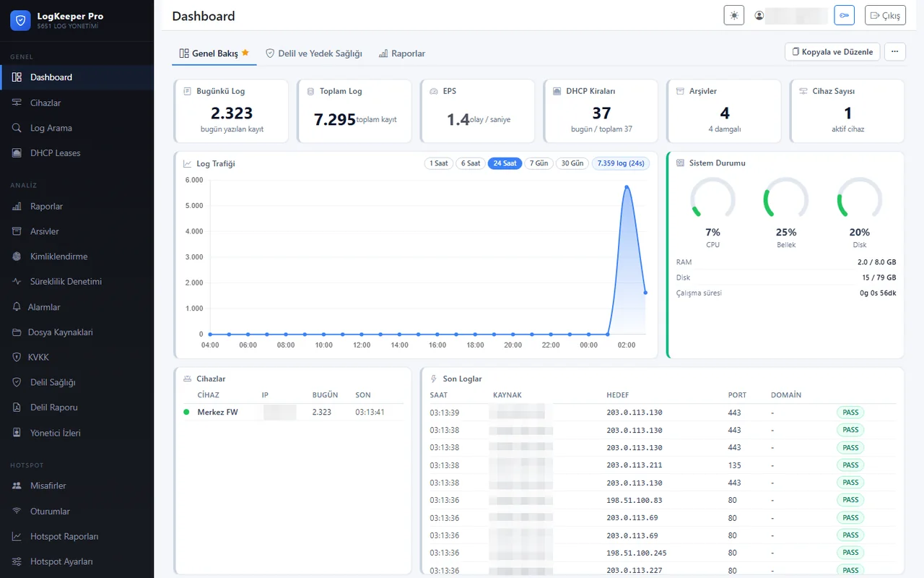This screenshot has width=924, height=578.
Task: Click the DHCP Leases sidebar icon
Action: coord(17,153)
